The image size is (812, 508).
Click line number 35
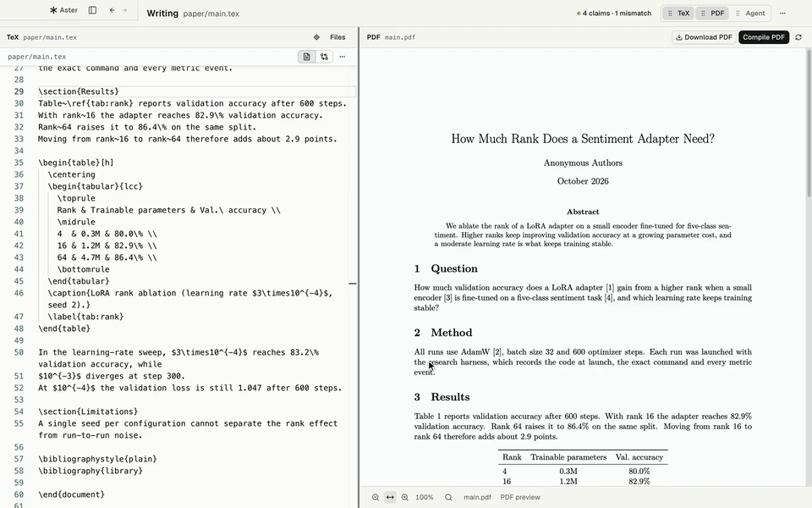[19, 163]
